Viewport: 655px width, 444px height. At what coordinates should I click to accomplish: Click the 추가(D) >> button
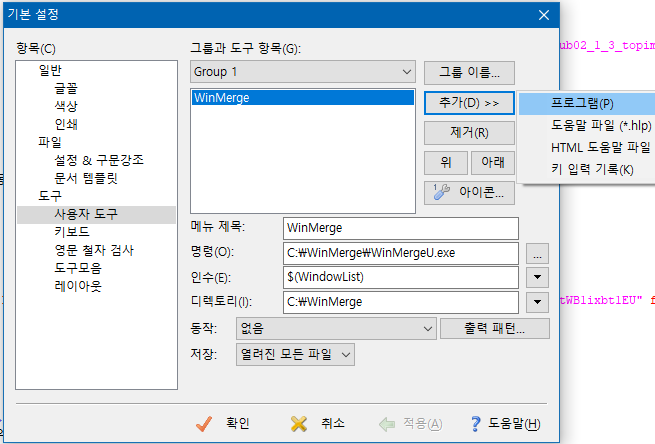(469, 103)
